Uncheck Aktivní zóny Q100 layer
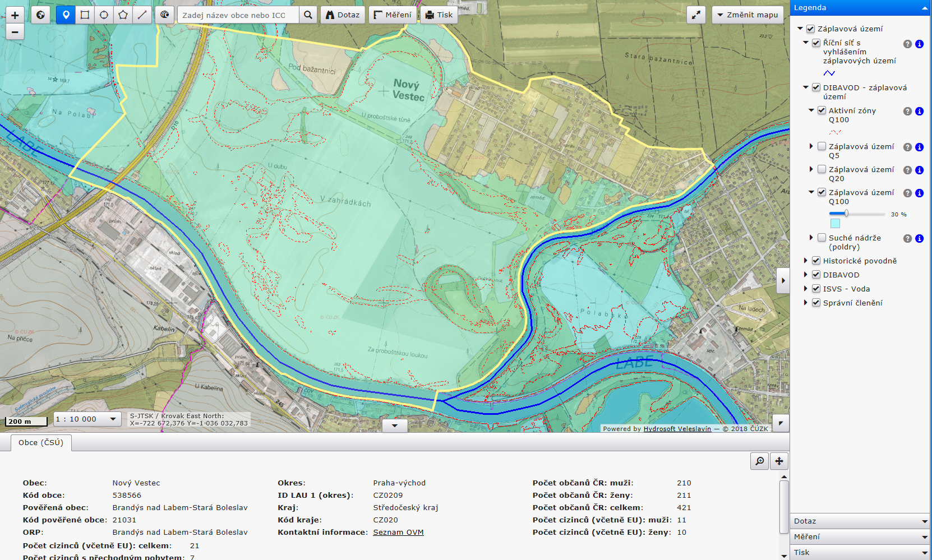The width and height of the screenshot is (932, 560). (822, 110)
